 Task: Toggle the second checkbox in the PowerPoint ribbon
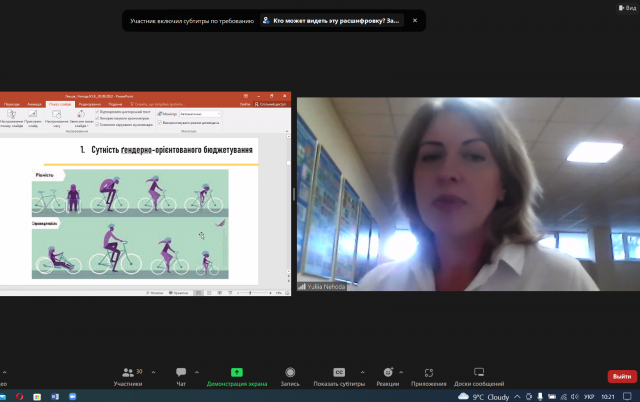(97, 118)
